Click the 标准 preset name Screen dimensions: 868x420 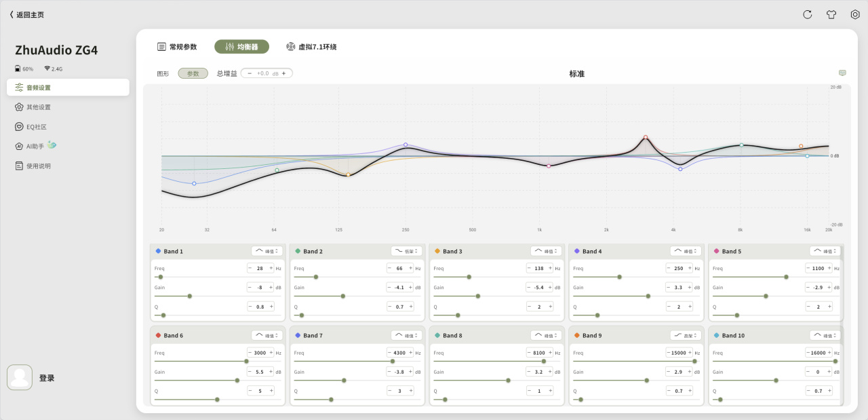(576, 73)
